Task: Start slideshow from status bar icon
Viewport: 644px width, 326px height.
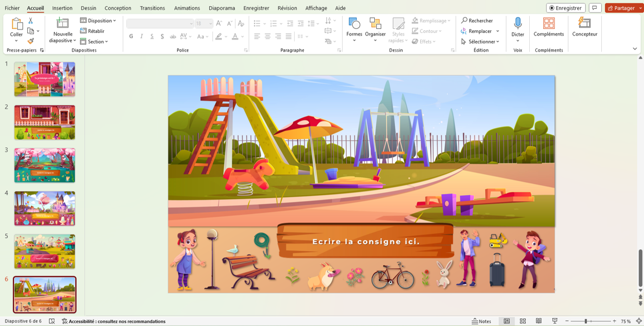Action: 555,321
